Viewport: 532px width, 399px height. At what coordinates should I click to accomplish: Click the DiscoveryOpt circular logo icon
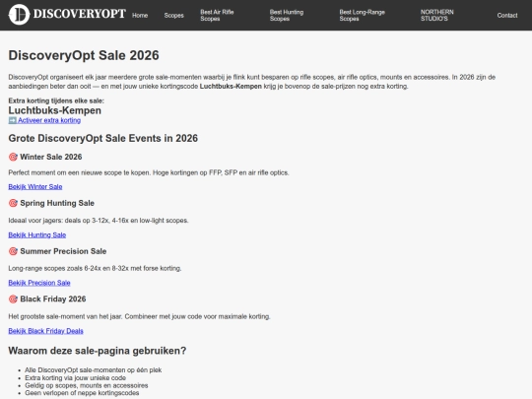[19, 15]
